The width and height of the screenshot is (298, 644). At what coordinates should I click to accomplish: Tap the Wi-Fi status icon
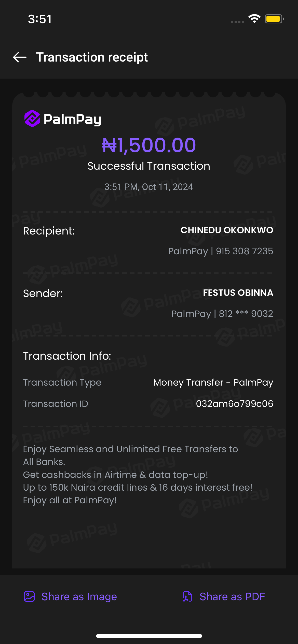click(254, 19)
